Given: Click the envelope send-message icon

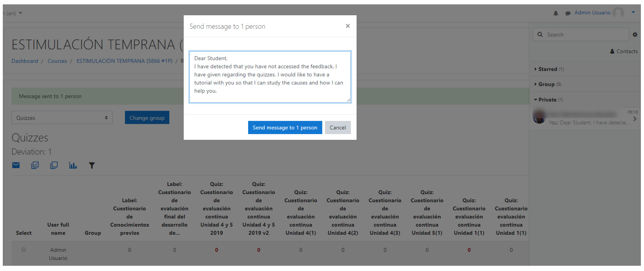Looking at the screenshot, I should (16, 165).
